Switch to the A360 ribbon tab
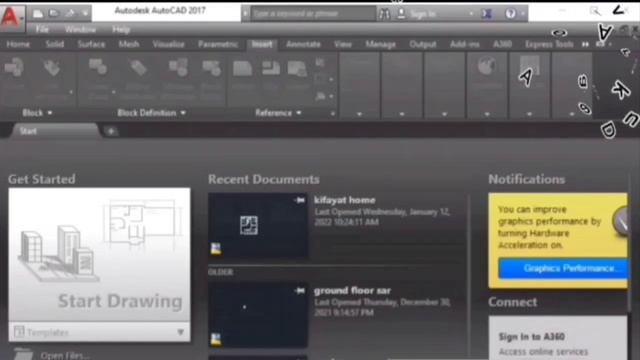Image resolution: width=640 pixels, height=360 pixels. point(502,44)
